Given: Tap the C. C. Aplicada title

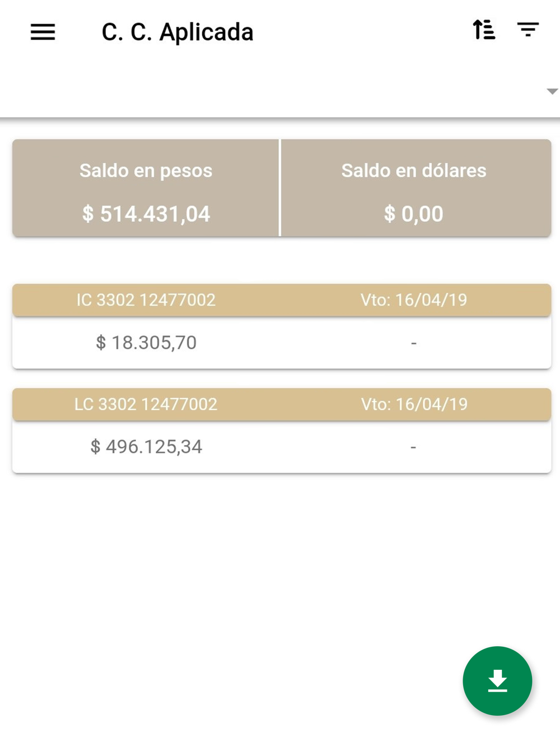Looking at the screenshot, I should (177, 32).
